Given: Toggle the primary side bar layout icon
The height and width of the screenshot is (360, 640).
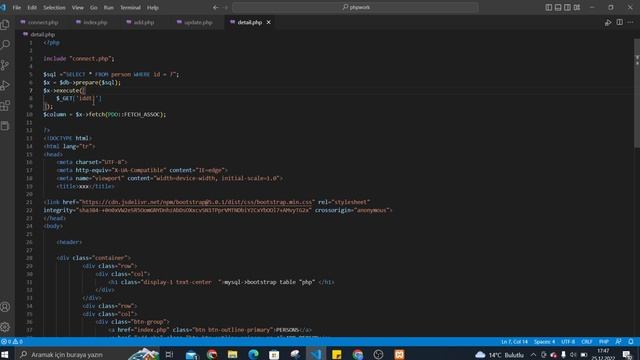Looking at the screenshot, I should [x=549, y=7].
